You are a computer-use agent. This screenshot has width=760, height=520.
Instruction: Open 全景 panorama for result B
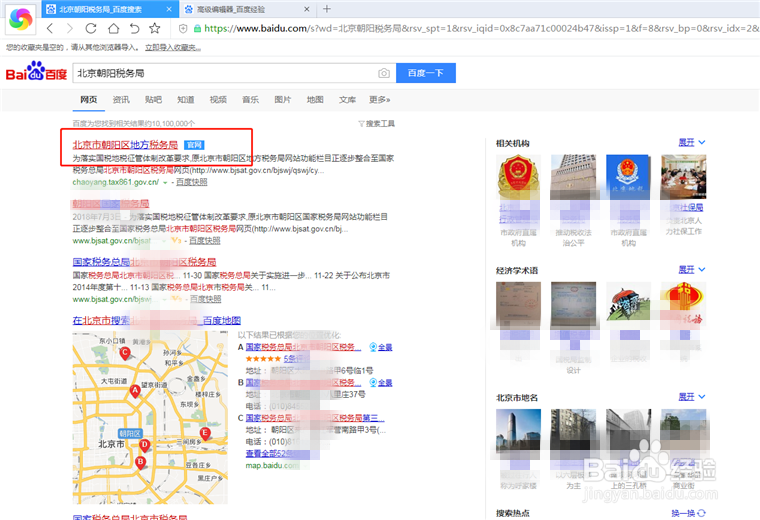380,382
